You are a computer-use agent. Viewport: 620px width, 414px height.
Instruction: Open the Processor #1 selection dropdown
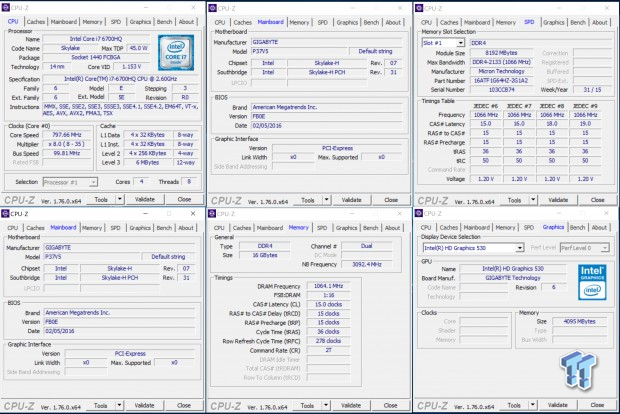pos(93,182)
